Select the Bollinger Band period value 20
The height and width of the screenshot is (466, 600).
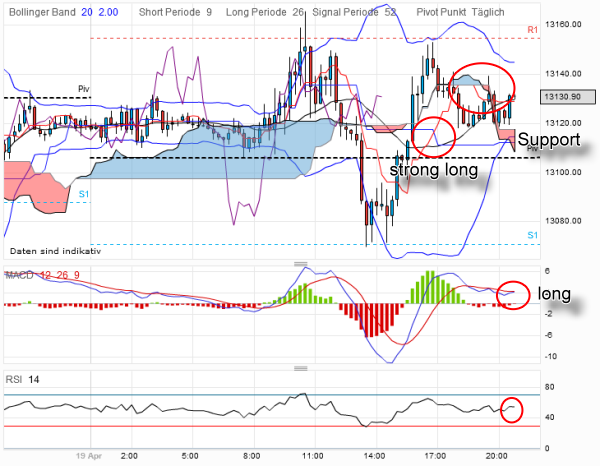click(87, 12)
